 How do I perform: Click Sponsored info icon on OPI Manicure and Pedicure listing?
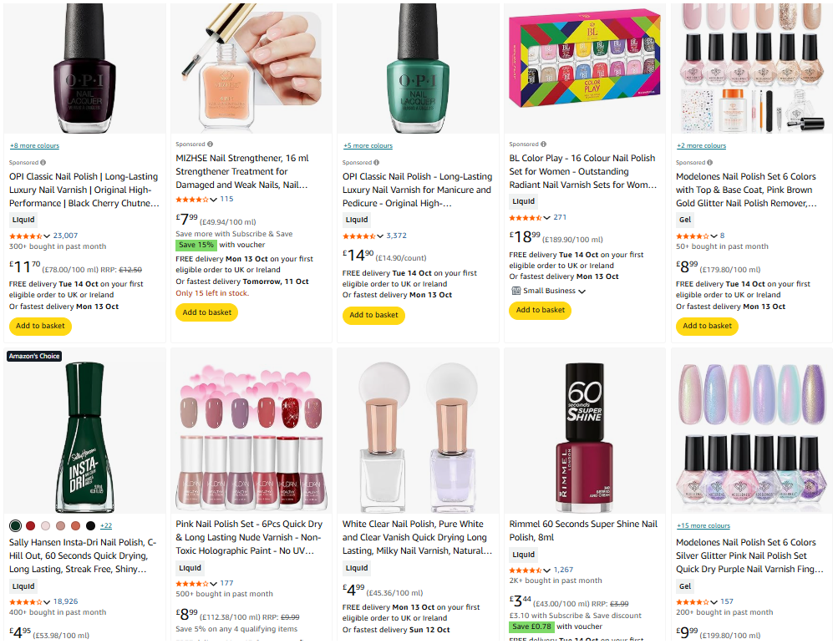coord(377,163)
